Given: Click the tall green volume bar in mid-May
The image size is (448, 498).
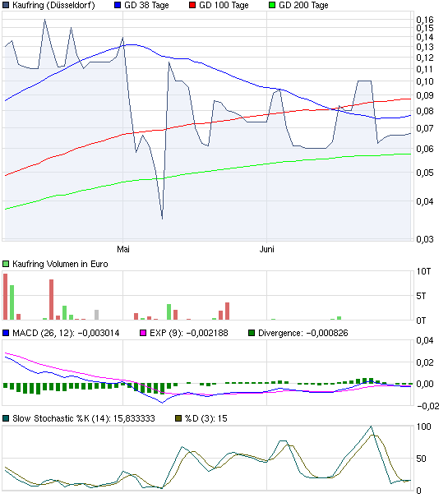Looking at the screenshot, I should pos(169,312).
